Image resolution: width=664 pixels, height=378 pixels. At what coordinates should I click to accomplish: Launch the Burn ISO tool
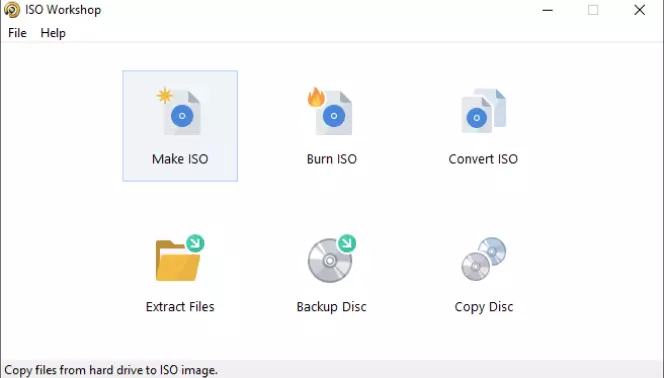coord(332,126)
